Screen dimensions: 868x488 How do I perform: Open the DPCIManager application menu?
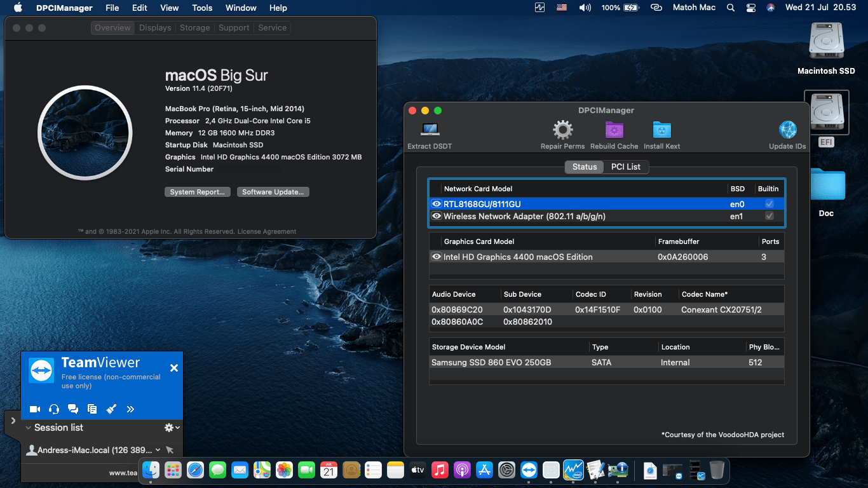click(65, 8)
